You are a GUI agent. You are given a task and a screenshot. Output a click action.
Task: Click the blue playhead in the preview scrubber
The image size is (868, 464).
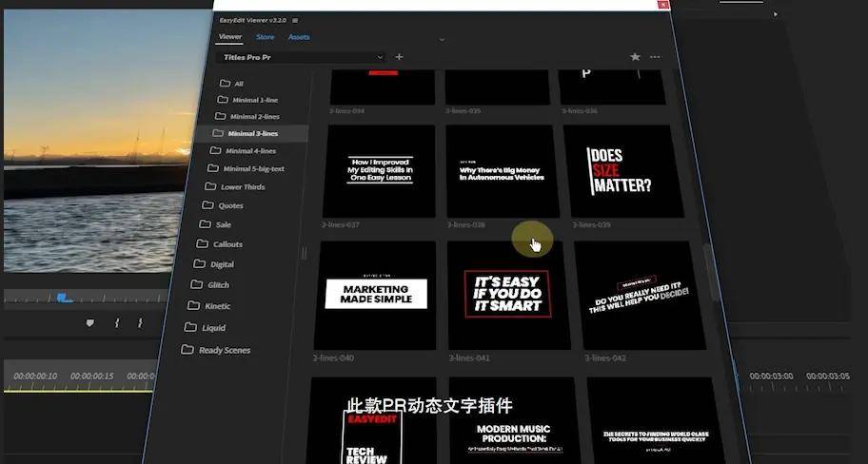(65, 299)
